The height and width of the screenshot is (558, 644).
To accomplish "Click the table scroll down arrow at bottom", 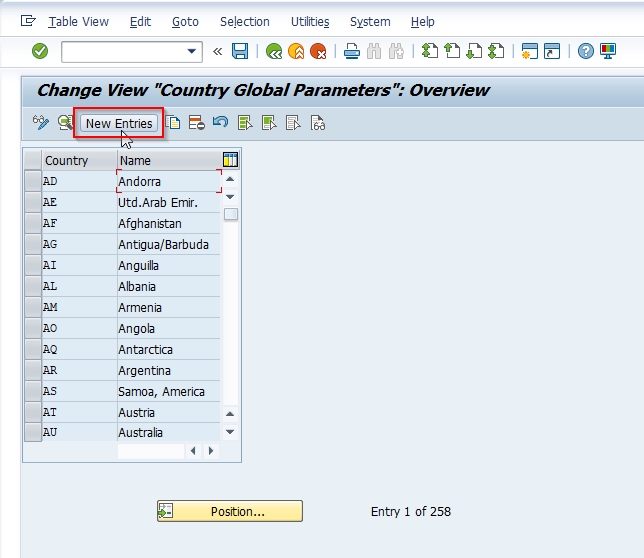I will [230, 432].
